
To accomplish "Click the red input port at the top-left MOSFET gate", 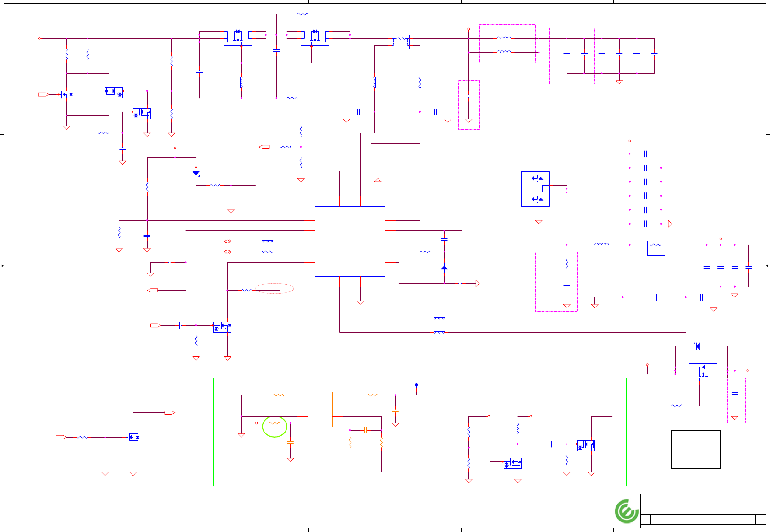I will 44,94.
